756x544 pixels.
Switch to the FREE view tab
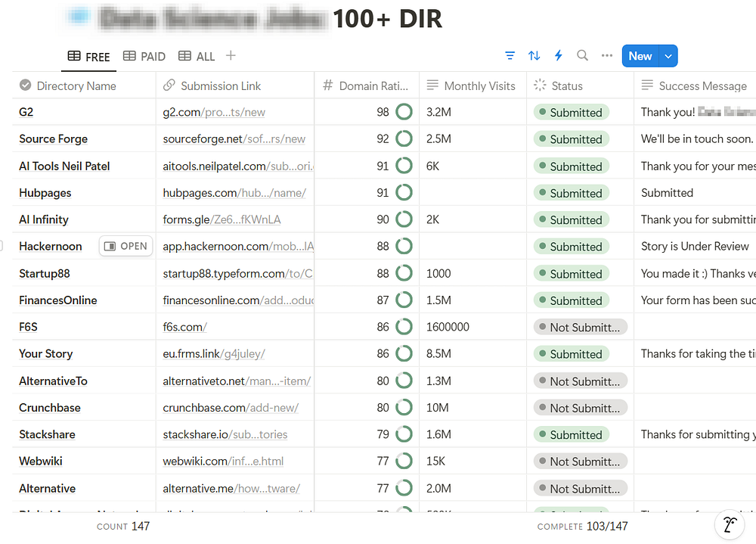tap(89, 57)
